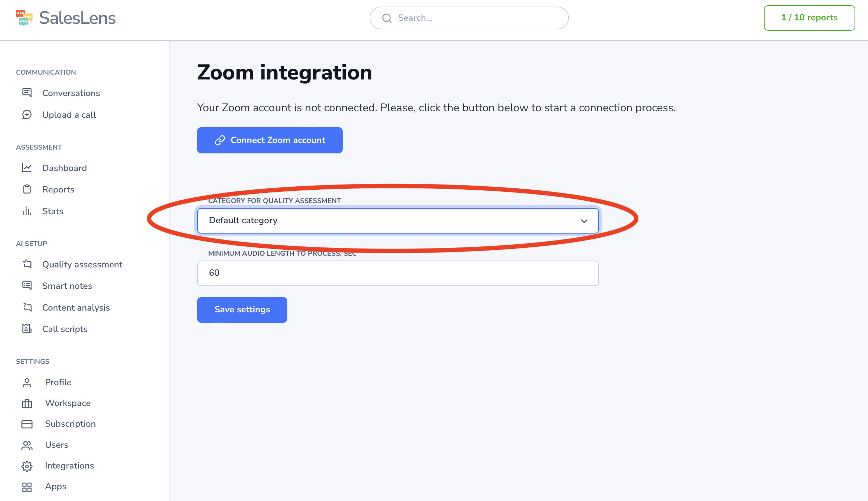Open Smart notes in sidebar

click(x=67, y=286)
